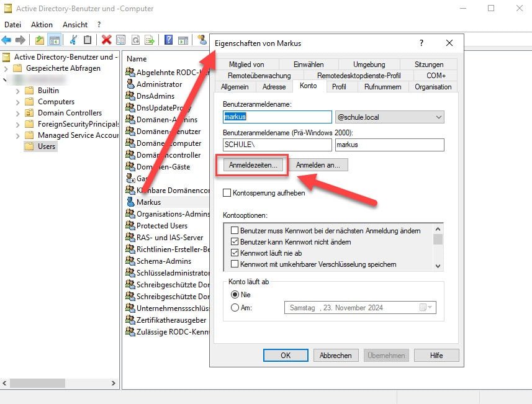Click the Up one level folder icon
The image size is (532, 404).
tap(38, 39)
